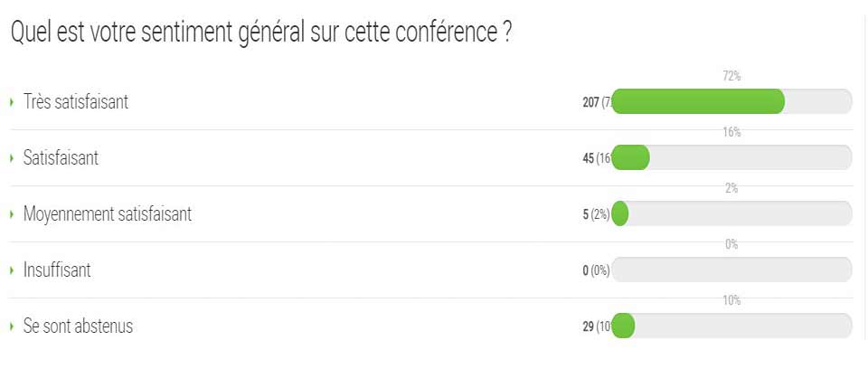Viewport: 868px width, 369px height.
Task: Click the 72% green progress bar
Action: 698,101
